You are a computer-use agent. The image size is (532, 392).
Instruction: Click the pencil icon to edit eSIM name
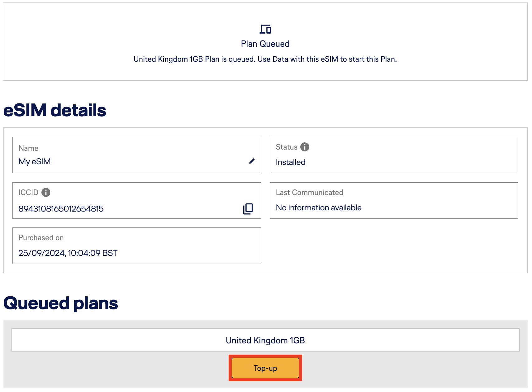click(x=252, y=161)
